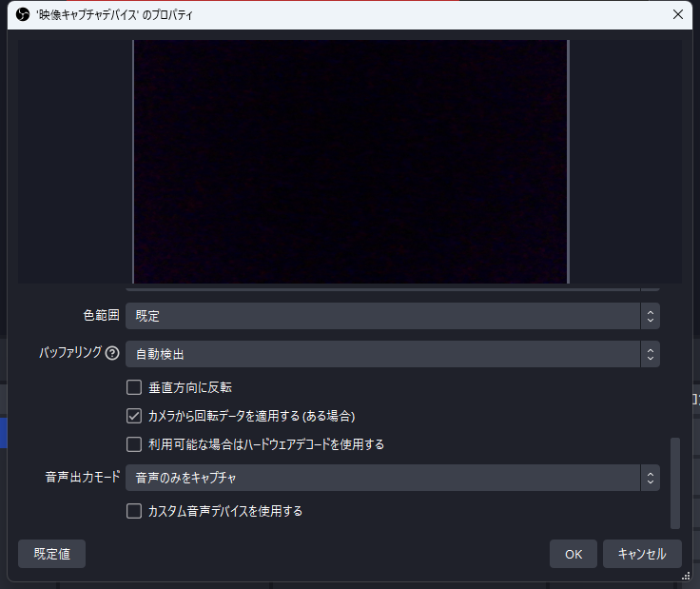
Task: Click the vertical scrollbar of the properties list
Action: (675, 481)
